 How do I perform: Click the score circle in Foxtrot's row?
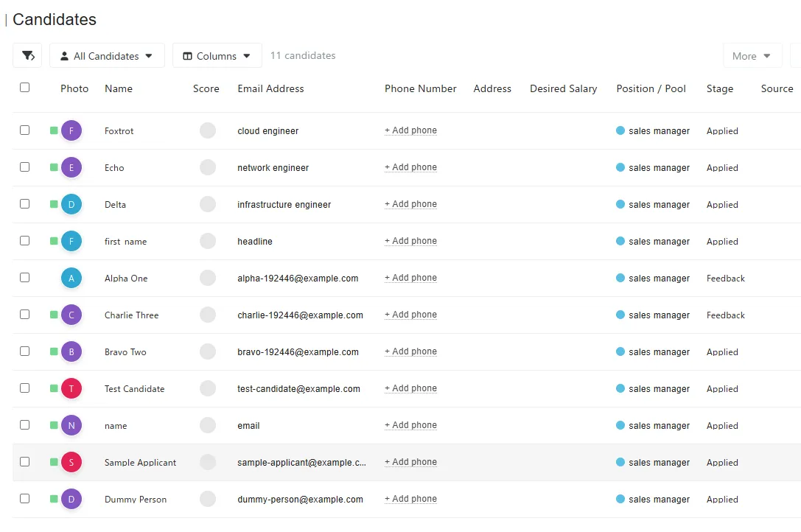208,130
